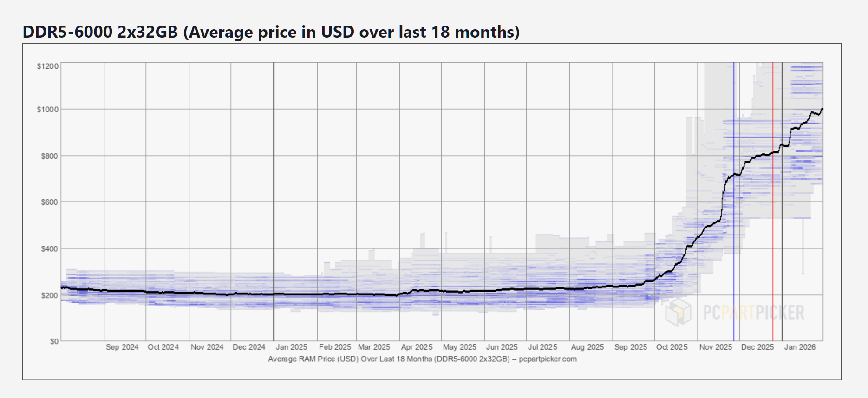Image resolution: width=868 pixels, height=398 pixels.
Task: Click the $1200 y-axis label
Action: click(x=48, y=66)
